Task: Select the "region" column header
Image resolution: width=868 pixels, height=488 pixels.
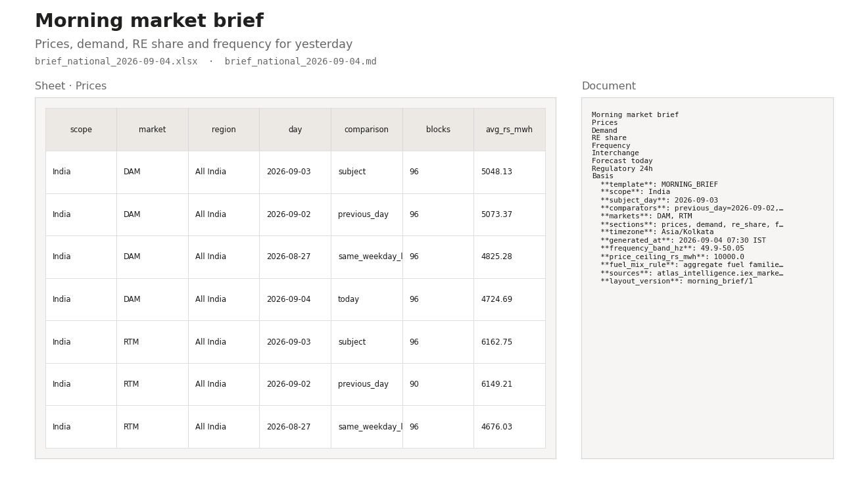Action: click(x=224, y=130)
